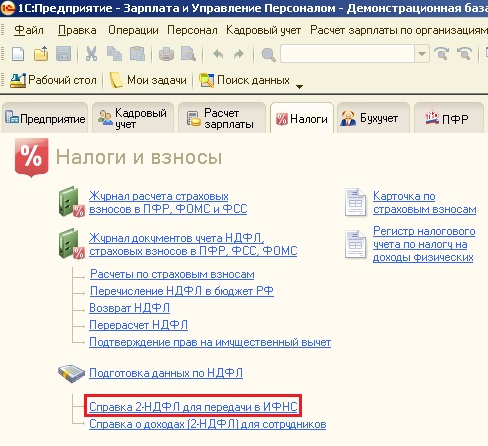488x446 pixels.
Task: Expand toolbar overflow arrow after Поиск данных
Action: point(299,87)
